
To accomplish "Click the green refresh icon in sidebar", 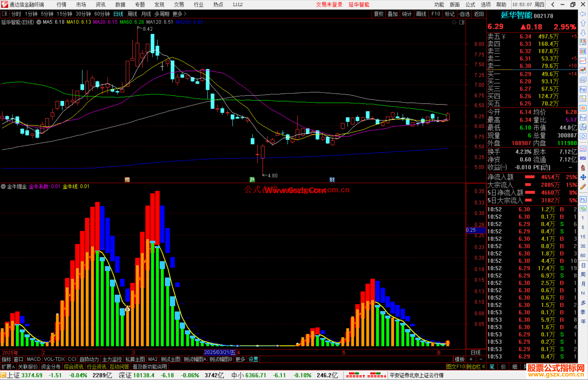I will click(583, 209).
